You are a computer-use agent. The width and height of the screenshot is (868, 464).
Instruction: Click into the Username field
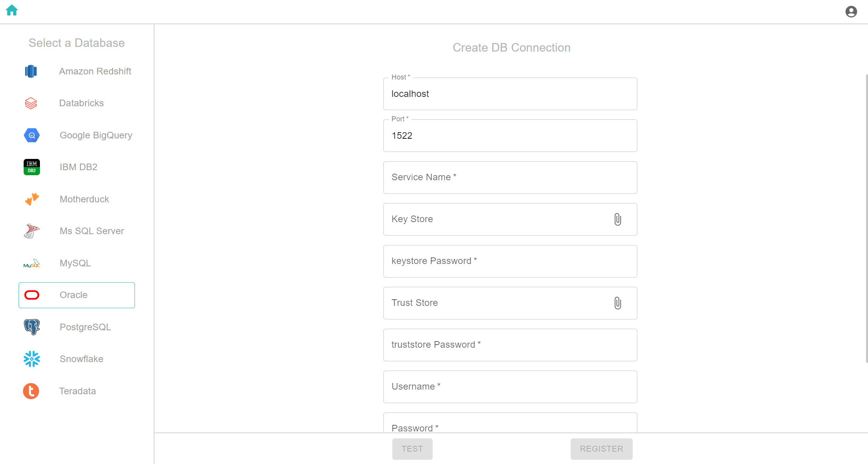(x=510, y=387)
